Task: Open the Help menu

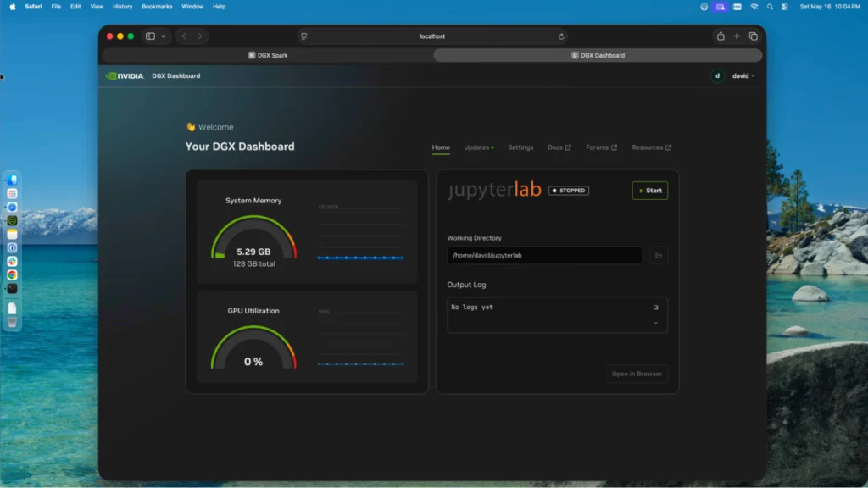Action: click(220, 7)
